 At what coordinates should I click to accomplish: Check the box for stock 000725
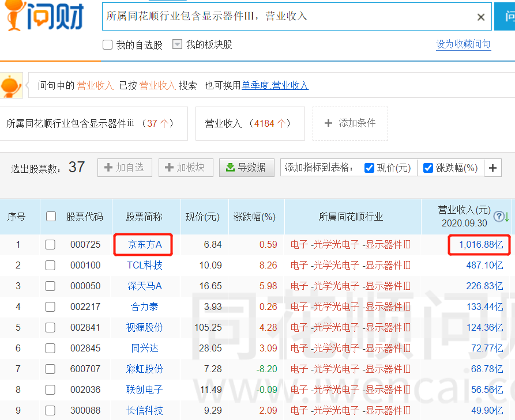[50, 244]
